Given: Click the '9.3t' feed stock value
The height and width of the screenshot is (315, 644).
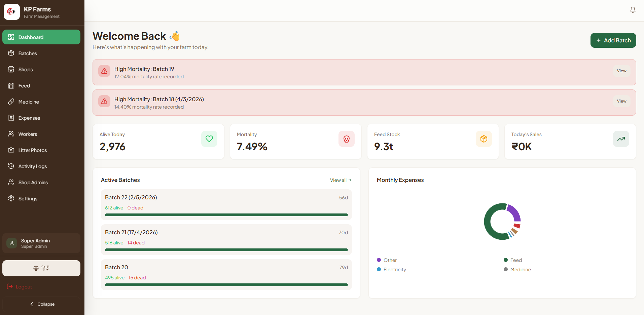Looking at the screenshot, I should point(384,147).
